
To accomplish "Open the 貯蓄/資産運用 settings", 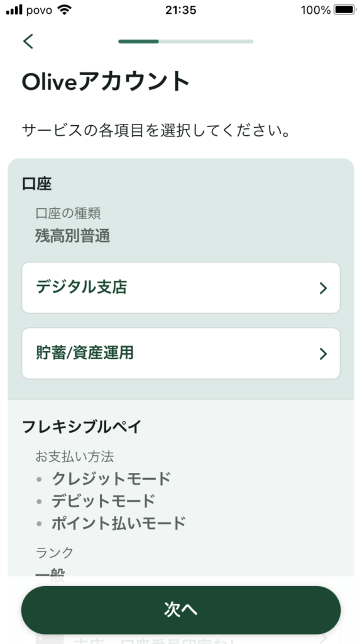I will (x=181, y=354).
